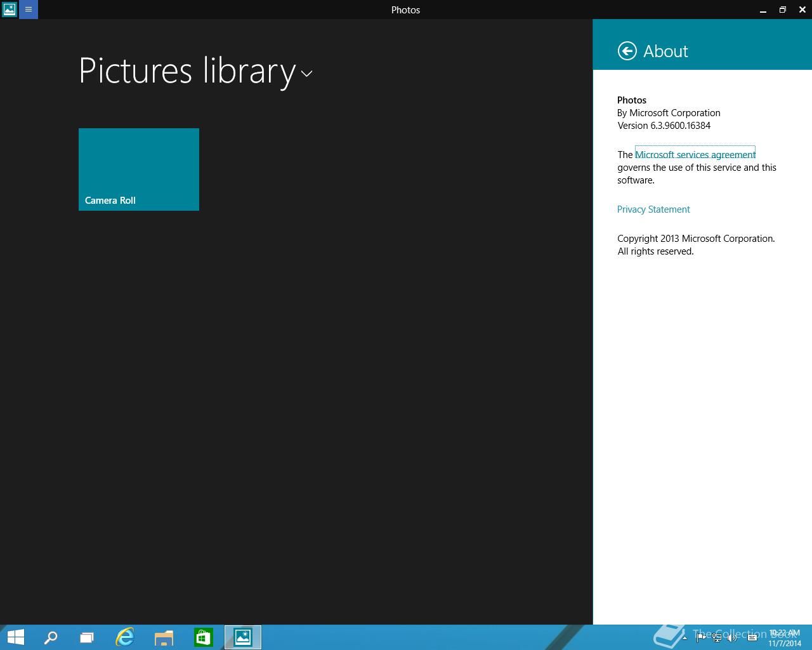The width and height of the screenshot is (812, 650).
Task: Open taskbar Search magnifier
Action: (50, 637)
